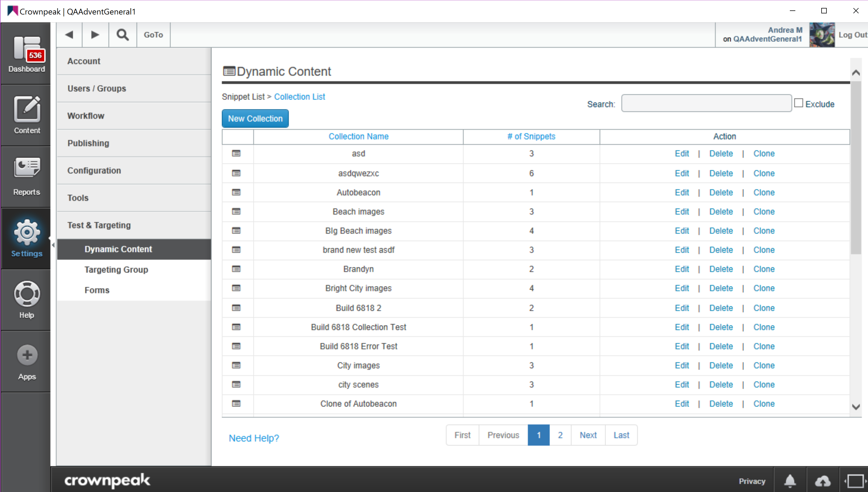868x492 pixels.
Task: Expand the Users / Groups section
Action: [x=134, y=89]
